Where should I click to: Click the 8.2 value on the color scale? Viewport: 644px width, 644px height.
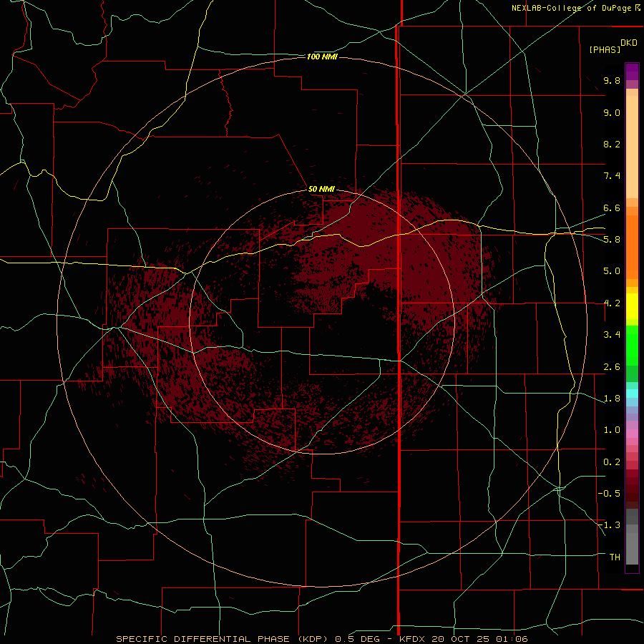point(612,144)
